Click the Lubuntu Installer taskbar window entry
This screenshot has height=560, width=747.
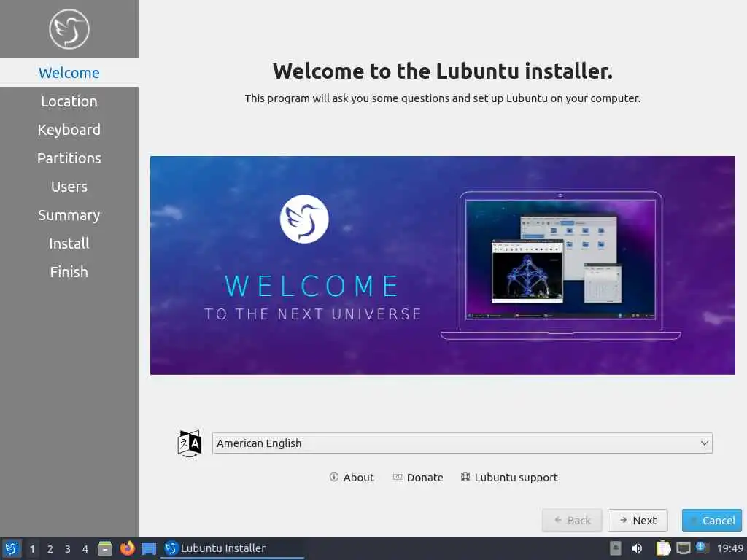click(x=233, y=548)
